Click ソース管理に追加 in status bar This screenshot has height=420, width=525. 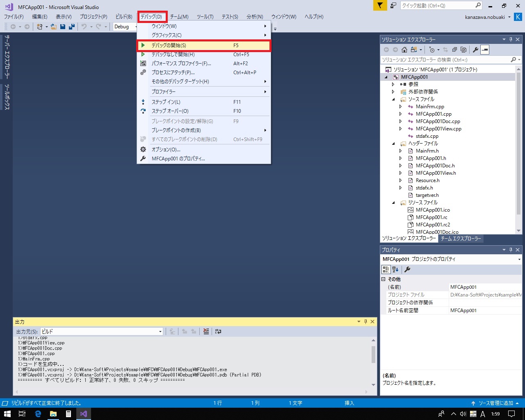pos(495,403)
